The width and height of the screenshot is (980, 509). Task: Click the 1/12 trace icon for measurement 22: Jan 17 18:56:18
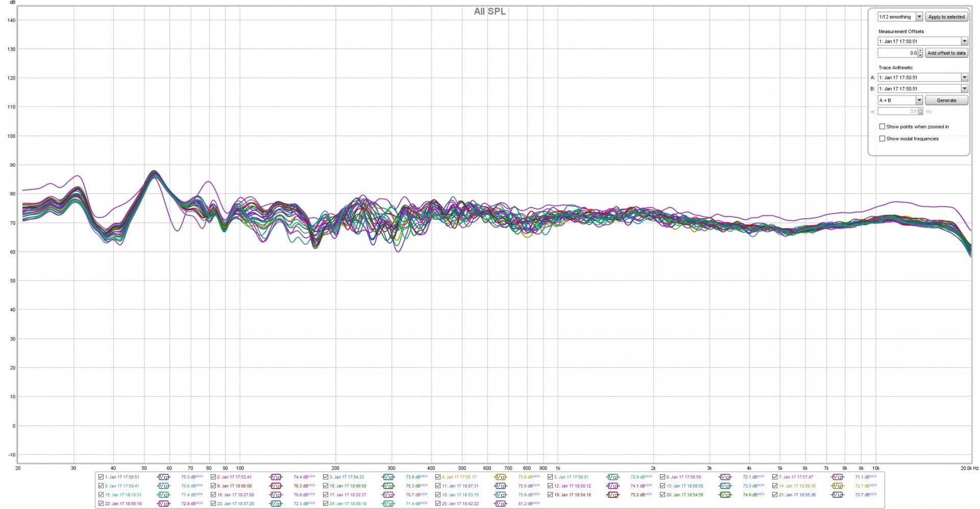pos(163,503)
